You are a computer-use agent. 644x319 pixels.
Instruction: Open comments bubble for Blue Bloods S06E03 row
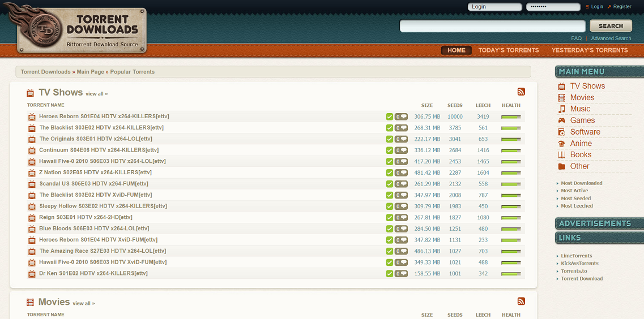[401, 229]
